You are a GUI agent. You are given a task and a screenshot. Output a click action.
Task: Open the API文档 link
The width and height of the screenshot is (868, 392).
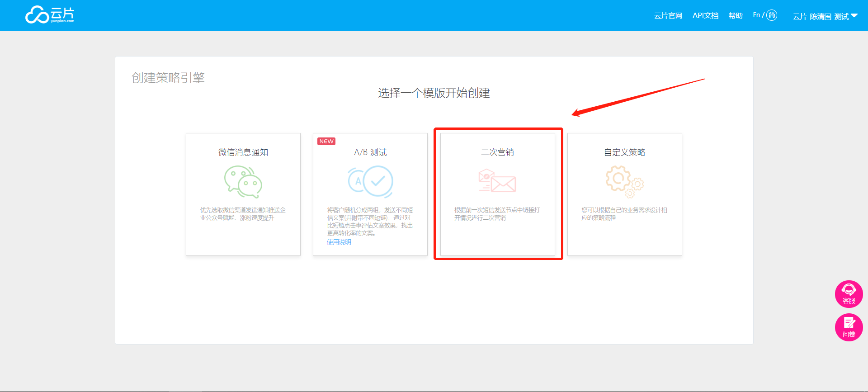pyautogui.click(x=705, y=16)
